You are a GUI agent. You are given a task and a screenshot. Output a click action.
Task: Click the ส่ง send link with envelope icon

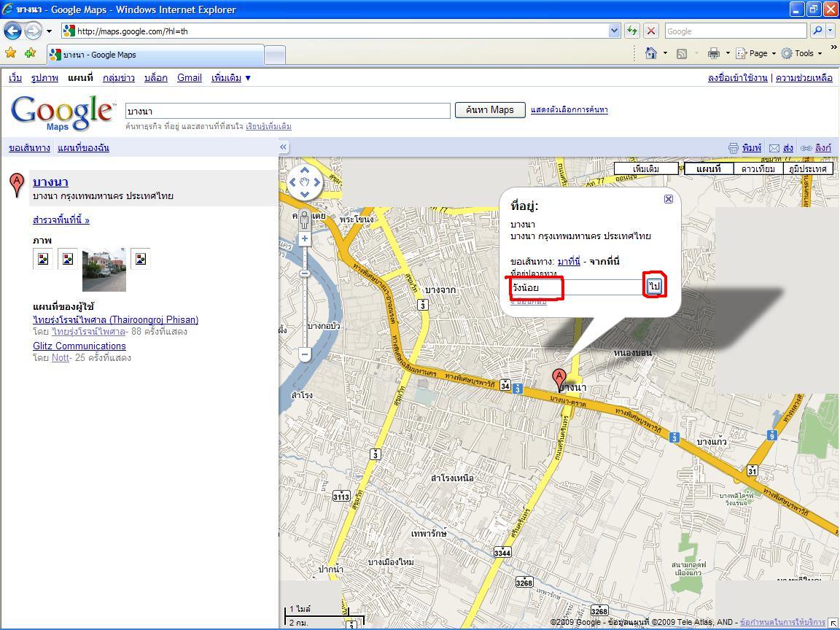(781, 148)
